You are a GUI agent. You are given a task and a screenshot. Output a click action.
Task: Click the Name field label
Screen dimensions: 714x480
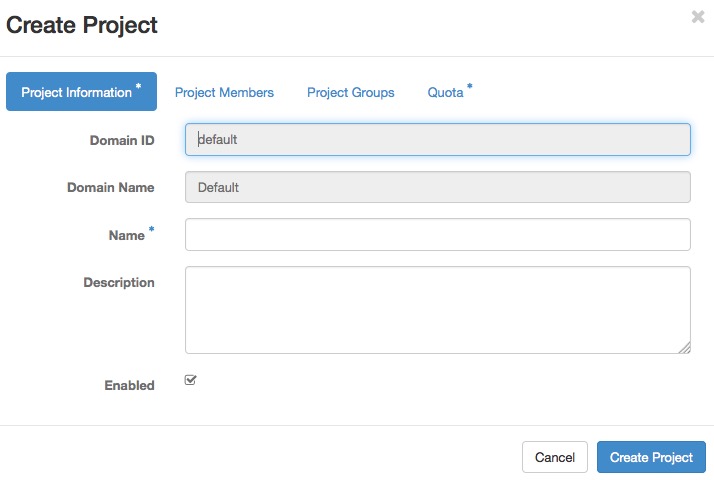(126, 235)
